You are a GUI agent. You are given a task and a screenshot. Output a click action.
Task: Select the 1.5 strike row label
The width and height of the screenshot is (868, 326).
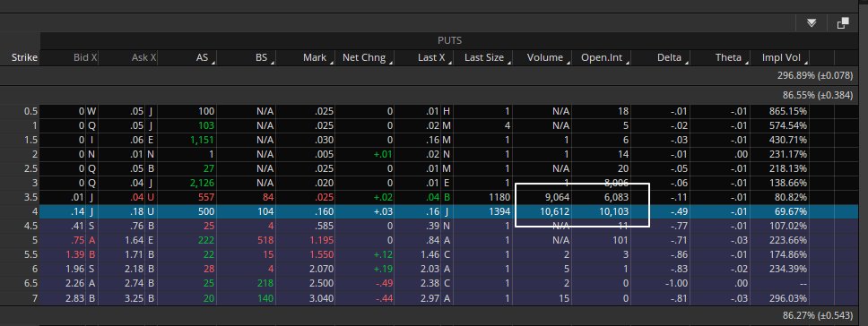(x=31, y=140)
